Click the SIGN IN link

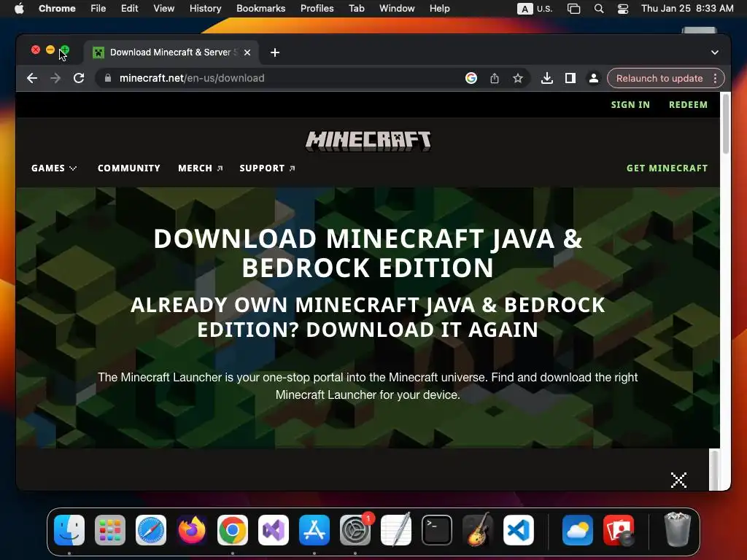click(630, 105)
